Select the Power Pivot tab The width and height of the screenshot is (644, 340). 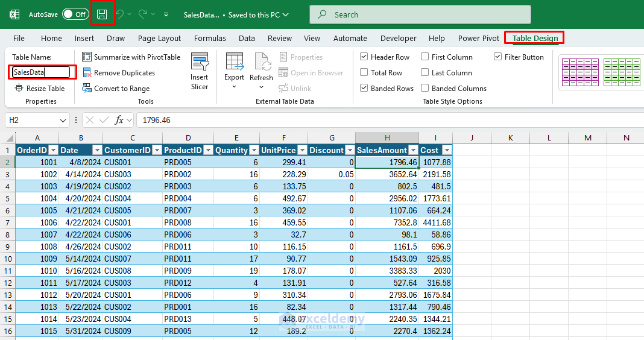click(479, 38)
